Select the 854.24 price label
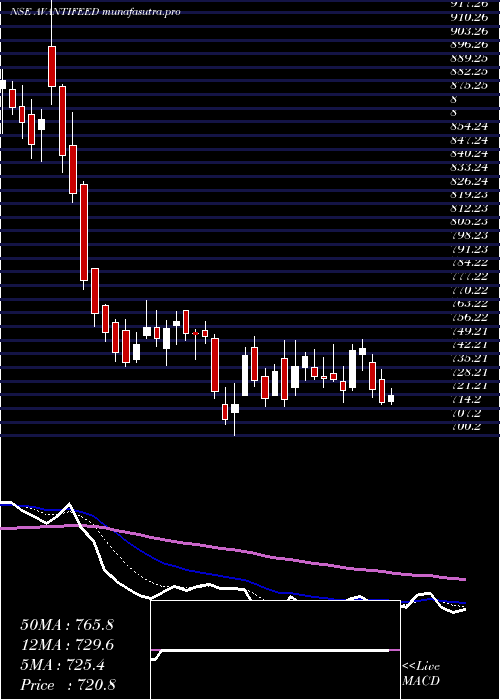The height and width of the screenshot is (700, 500). (469, 127)
